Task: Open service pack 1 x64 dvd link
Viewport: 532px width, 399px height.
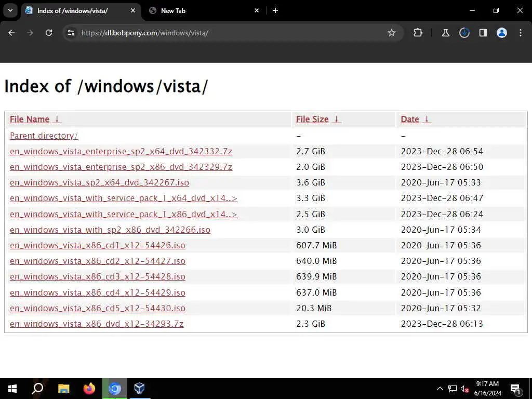Action: tap(124, 198)
